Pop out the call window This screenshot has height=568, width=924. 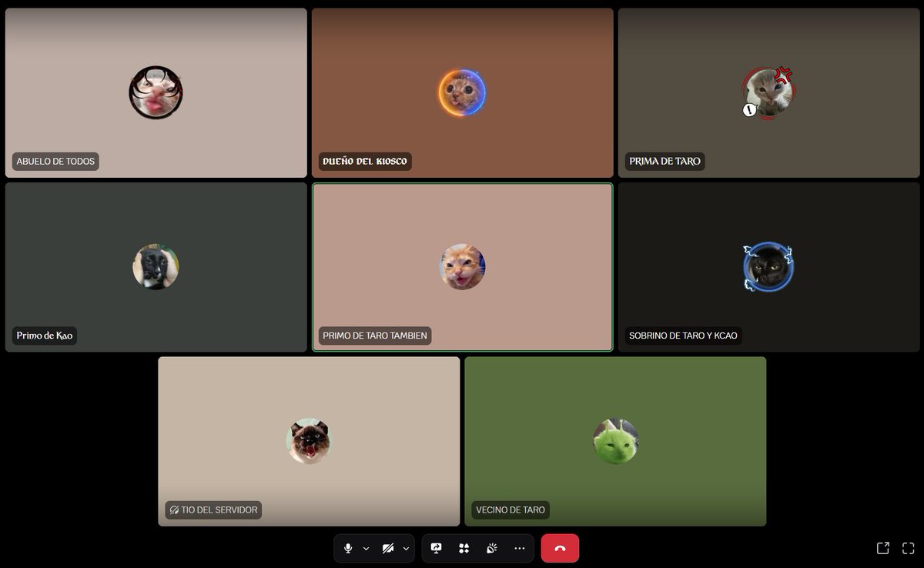click(x=883, y=548)
